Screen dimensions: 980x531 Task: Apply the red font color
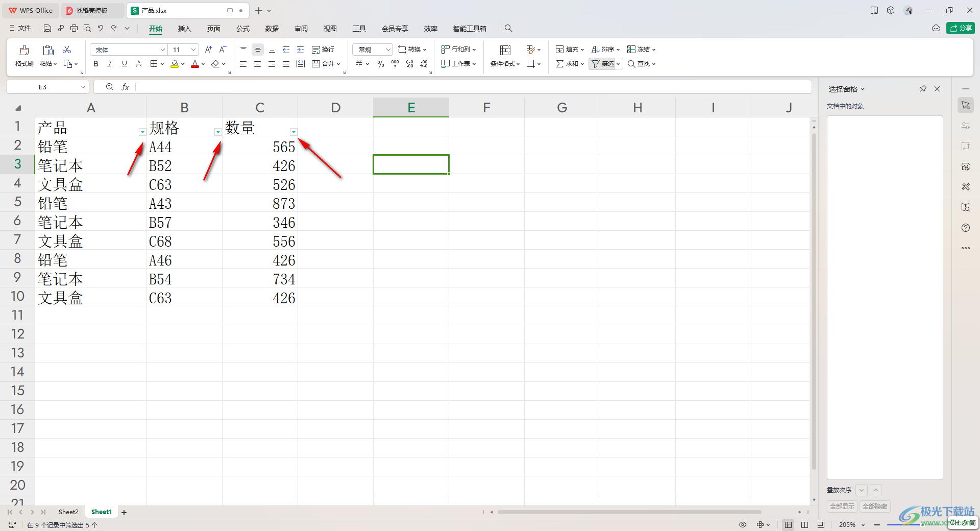(195, 64)
